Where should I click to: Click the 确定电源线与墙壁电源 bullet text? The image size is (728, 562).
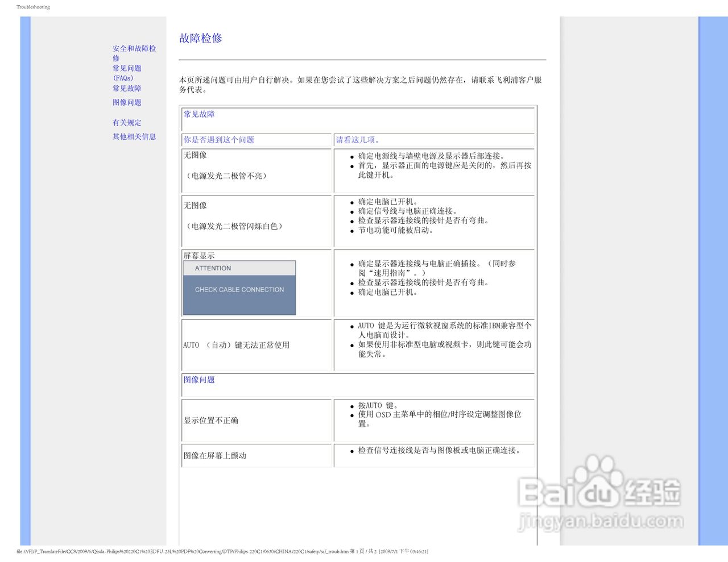(431, 156)
